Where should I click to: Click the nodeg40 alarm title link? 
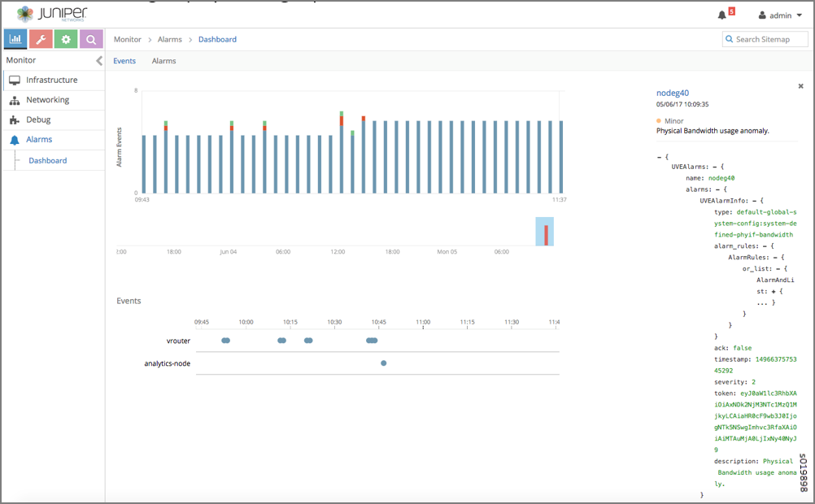point(672,93)
